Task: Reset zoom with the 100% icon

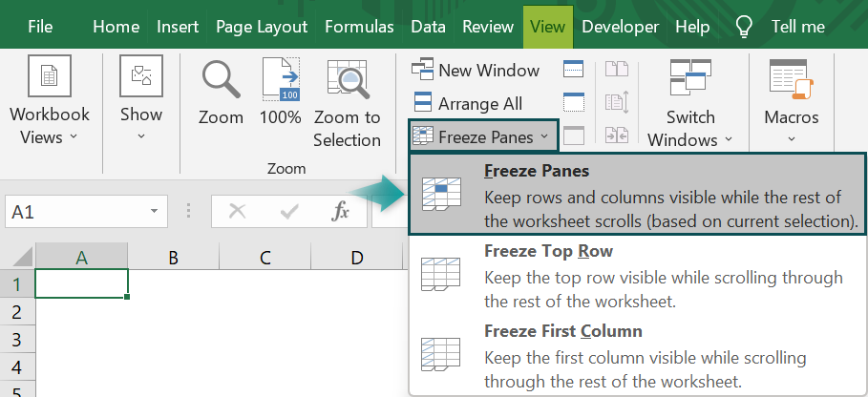Action: tap(281, 78)
